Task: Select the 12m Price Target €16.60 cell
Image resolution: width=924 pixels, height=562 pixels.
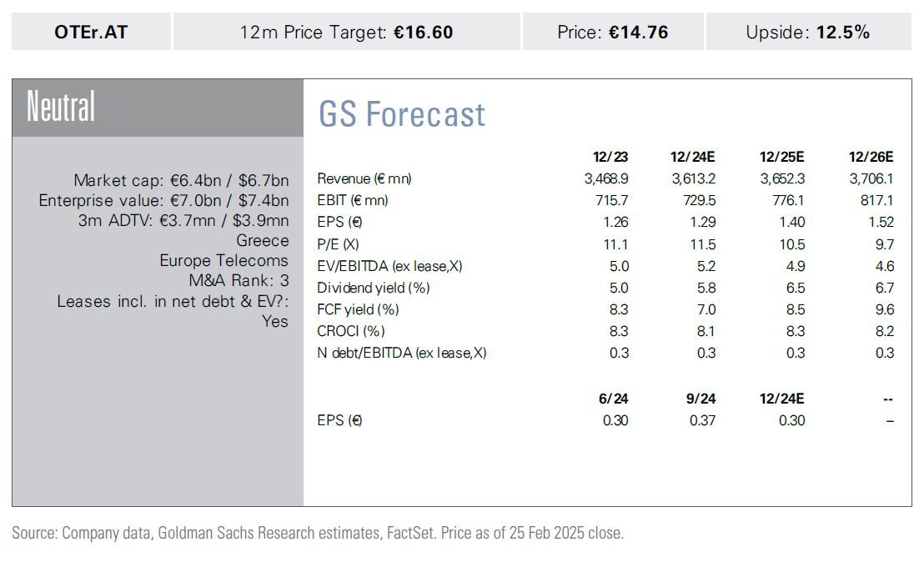Action: 346,33
